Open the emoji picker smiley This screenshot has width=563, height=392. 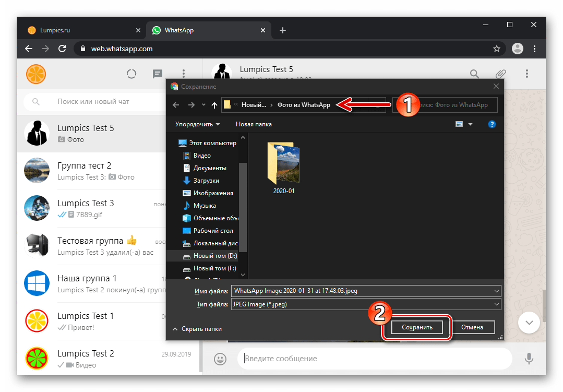click(220, 359)
